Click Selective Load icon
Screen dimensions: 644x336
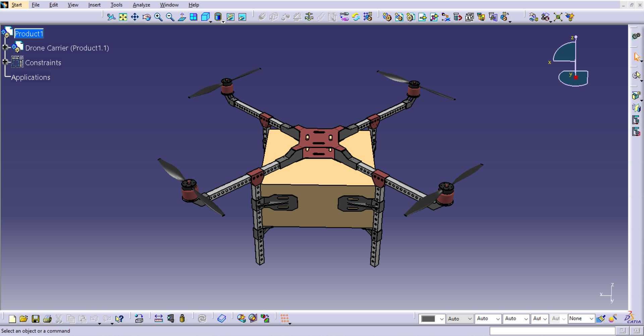pos(481,17)
